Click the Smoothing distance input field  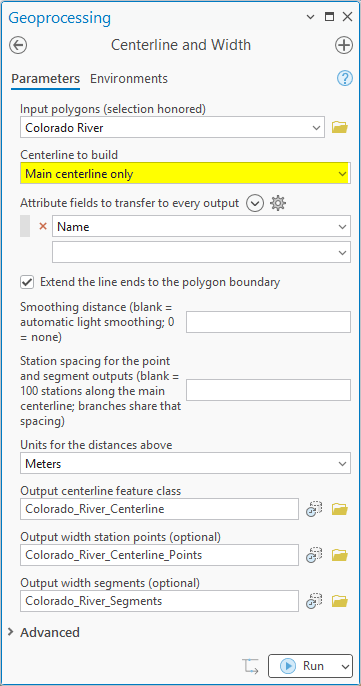(x=268, y=322)
